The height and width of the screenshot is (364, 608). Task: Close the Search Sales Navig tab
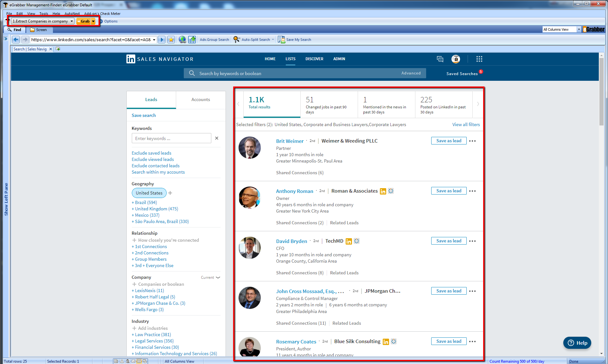click(50, 49)
